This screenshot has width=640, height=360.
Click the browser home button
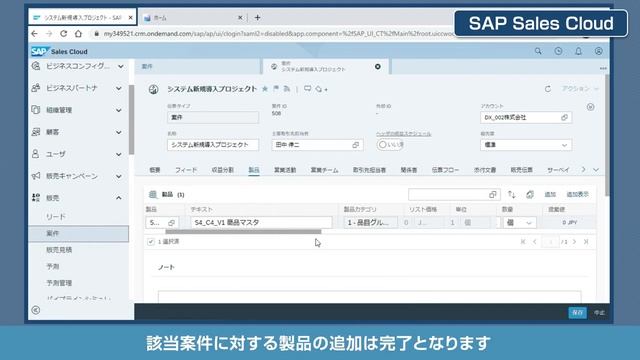(78, 33)
